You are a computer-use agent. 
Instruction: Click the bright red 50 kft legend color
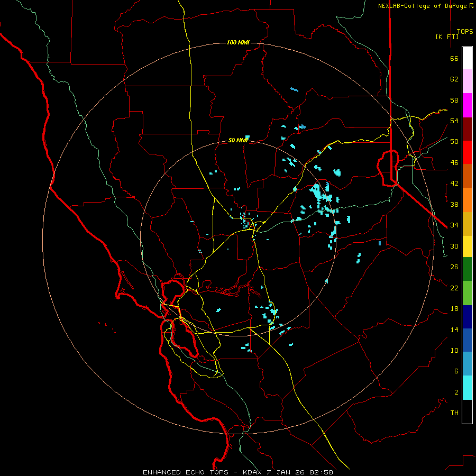(467, 152)
